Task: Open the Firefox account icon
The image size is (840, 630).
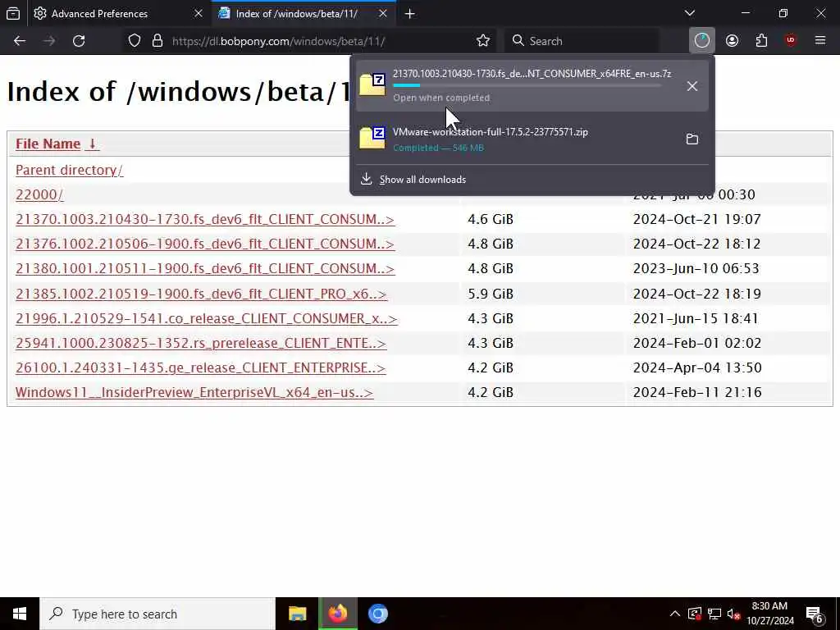Action: pos(732,41)
